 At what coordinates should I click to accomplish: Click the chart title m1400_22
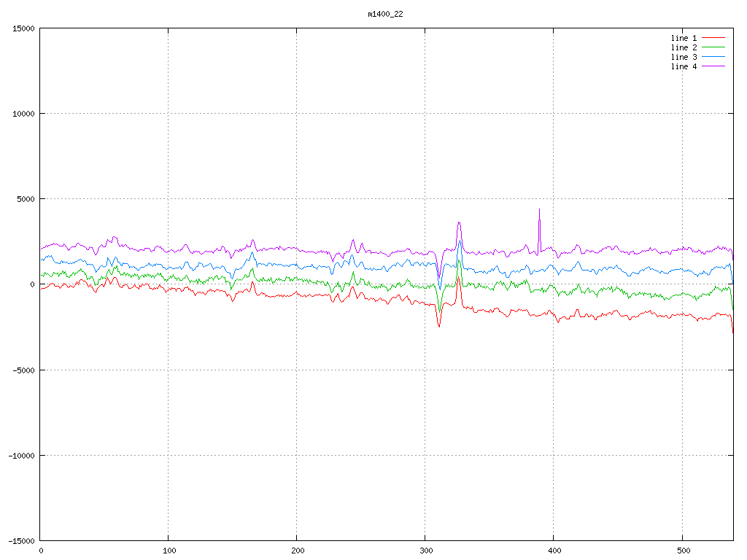[386, 14]
